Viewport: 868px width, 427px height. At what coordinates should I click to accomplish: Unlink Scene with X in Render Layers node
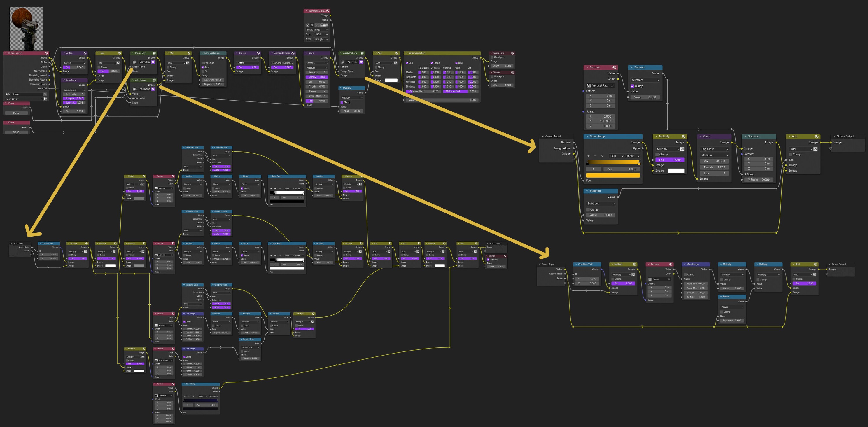tap(45, 94)
